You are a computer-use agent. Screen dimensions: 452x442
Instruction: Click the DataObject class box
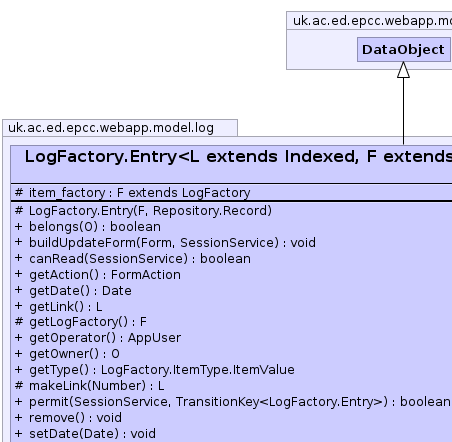pos(404,49)
